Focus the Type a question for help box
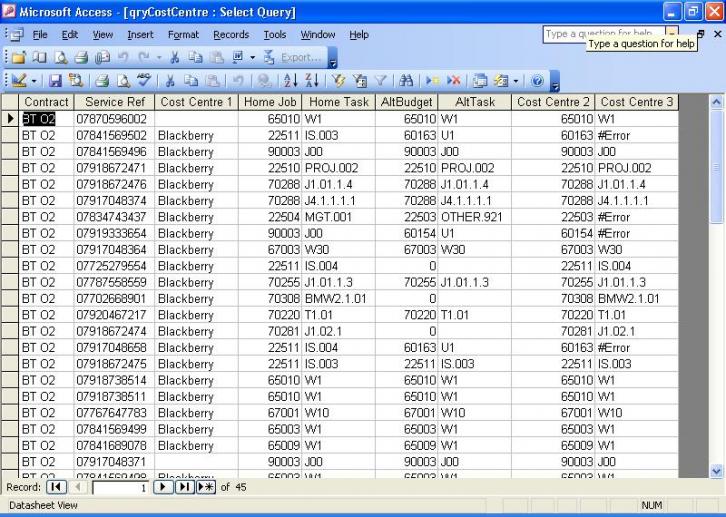This screenshot has width=726, height=517. (604, 34)
